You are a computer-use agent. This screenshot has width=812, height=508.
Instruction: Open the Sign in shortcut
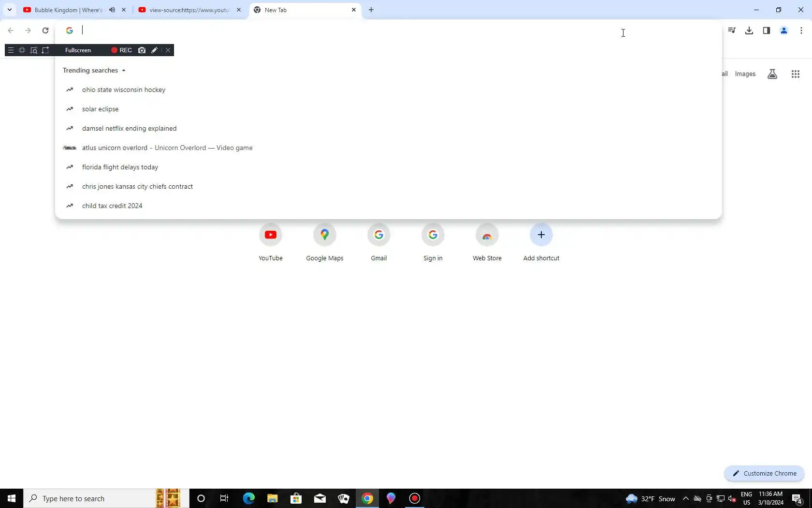433,242
